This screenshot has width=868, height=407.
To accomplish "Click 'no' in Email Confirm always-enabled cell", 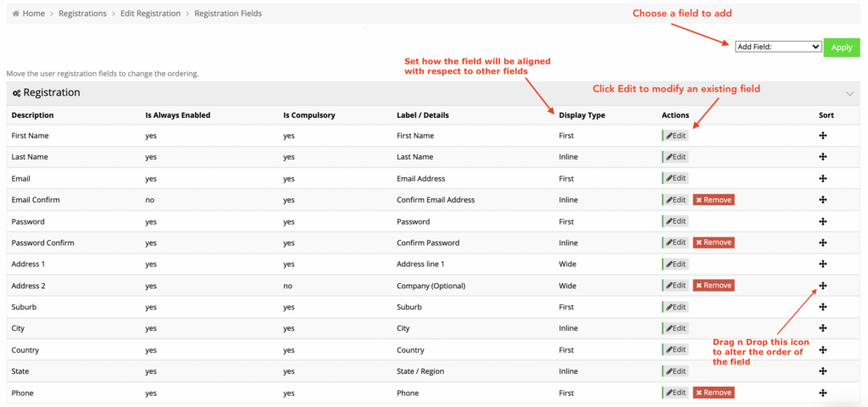I will tap(149, 200).
